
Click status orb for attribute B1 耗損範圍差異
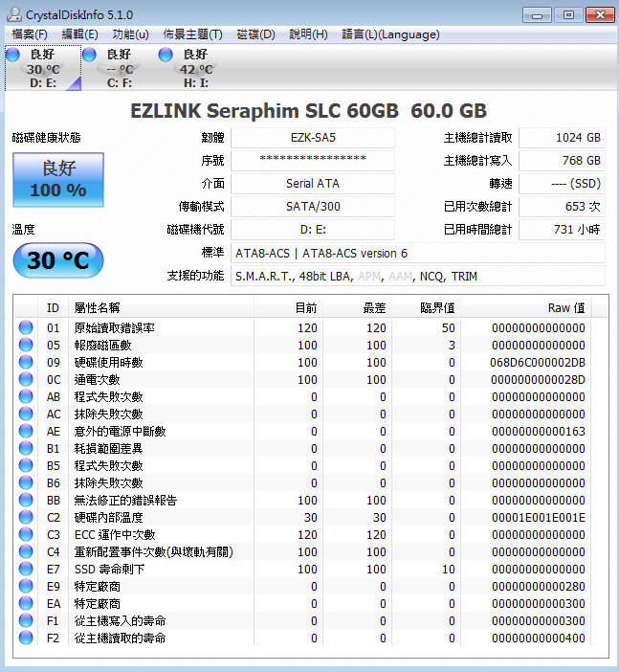26,448
